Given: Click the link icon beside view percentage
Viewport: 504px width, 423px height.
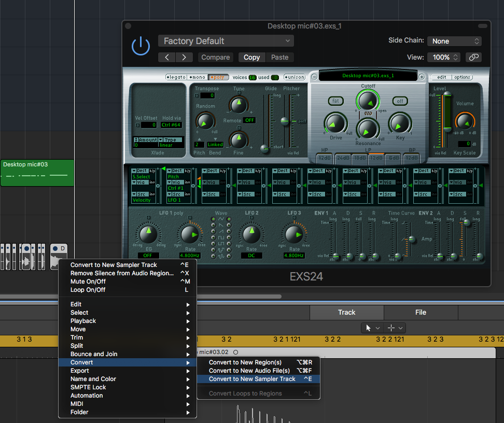Looking at the screenshot, I should [473, 58].
